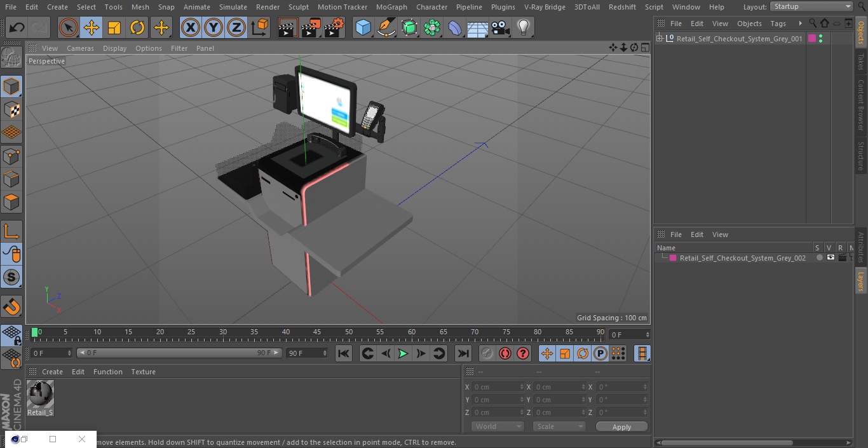Viewport: 868px width, 448px height.
Task: Enable the Axis tool
Action: tap(11, 231)
